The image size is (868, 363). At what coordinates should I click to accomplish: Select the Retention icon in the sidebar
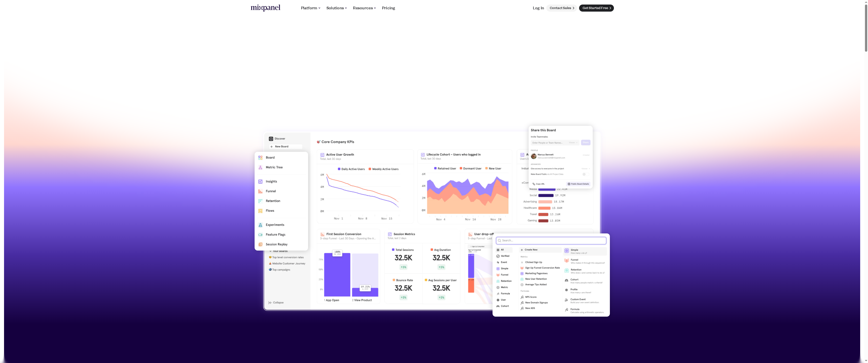(x=260, y=201)
